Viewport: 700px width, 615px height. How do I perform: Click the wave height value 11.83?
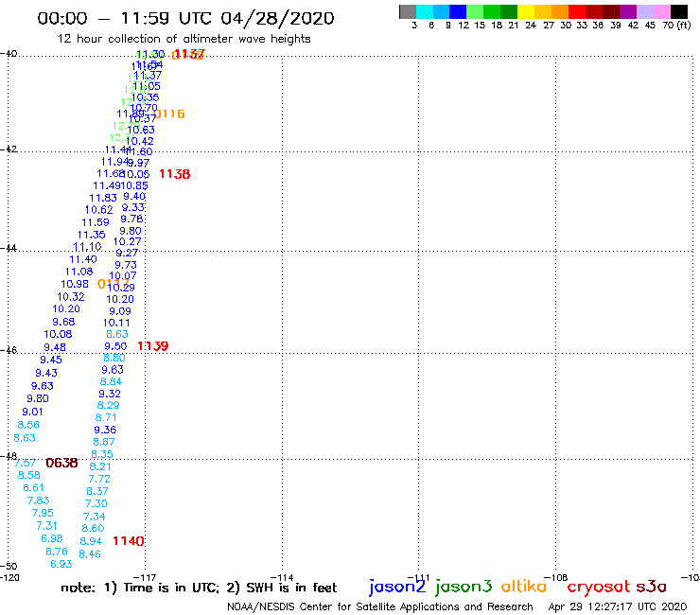[x=103, y=198]
